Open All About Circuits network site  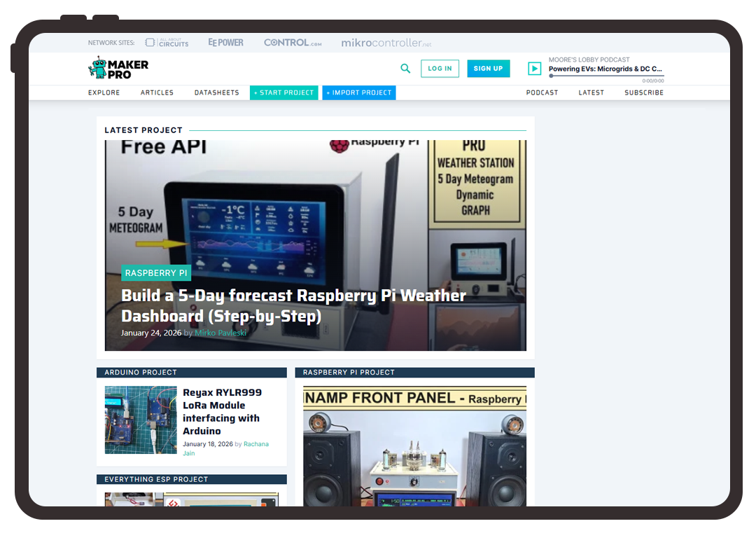(167, 43)
